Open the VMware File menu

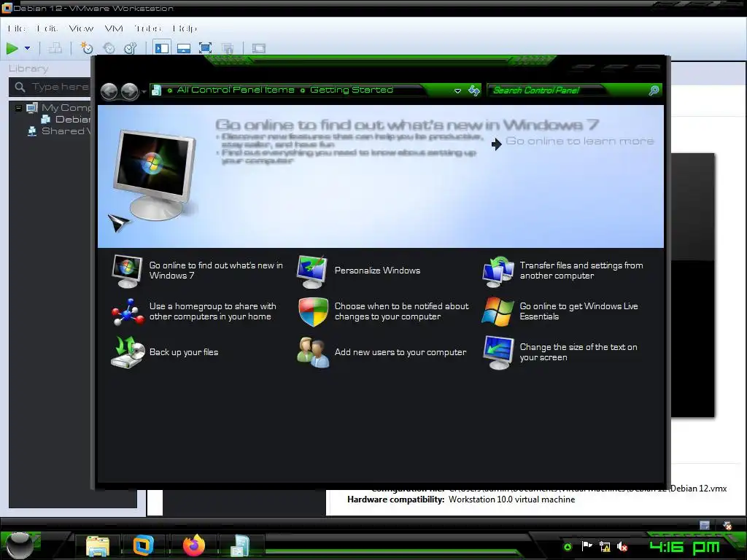tap(16, 28)
